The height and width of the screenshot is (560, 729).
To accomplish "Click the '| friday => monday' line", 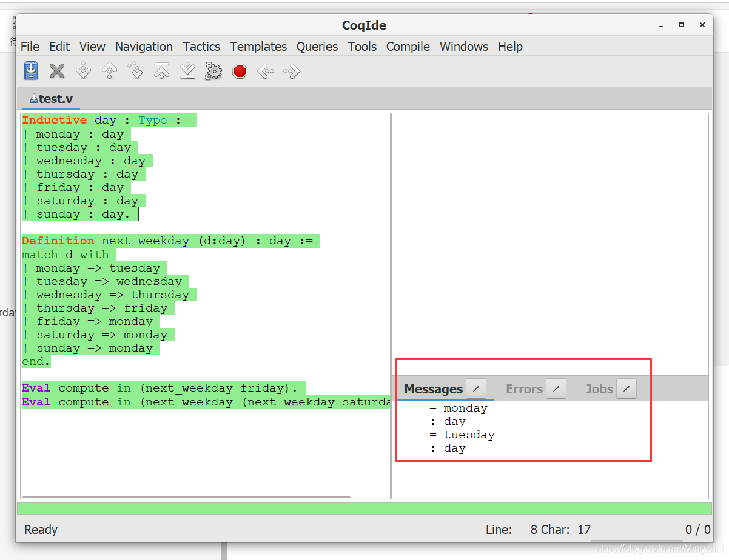I will [x=87, y=321].
